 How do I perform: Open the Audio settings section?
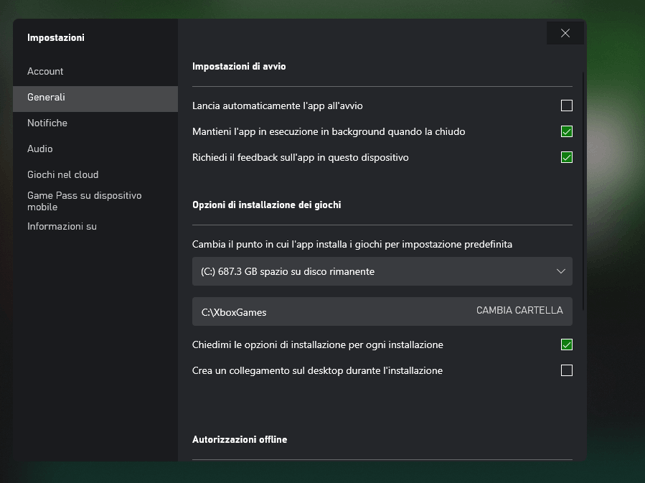[x=40, y=149]
